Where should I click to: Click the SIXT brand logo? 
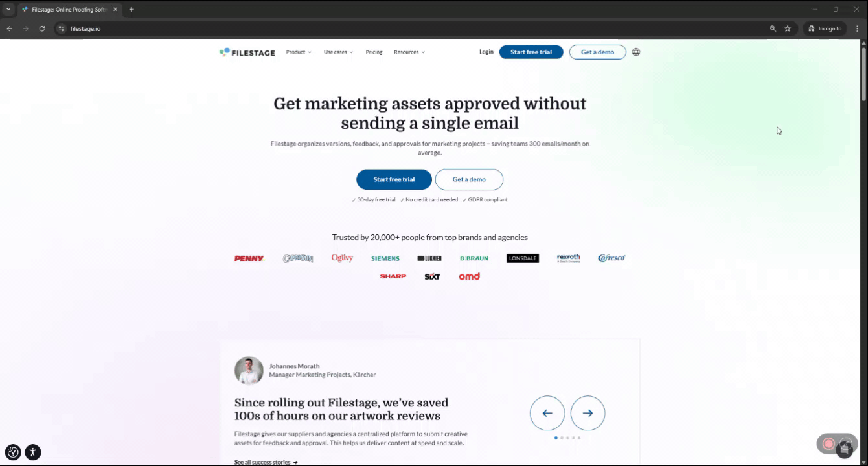point(432,276)
